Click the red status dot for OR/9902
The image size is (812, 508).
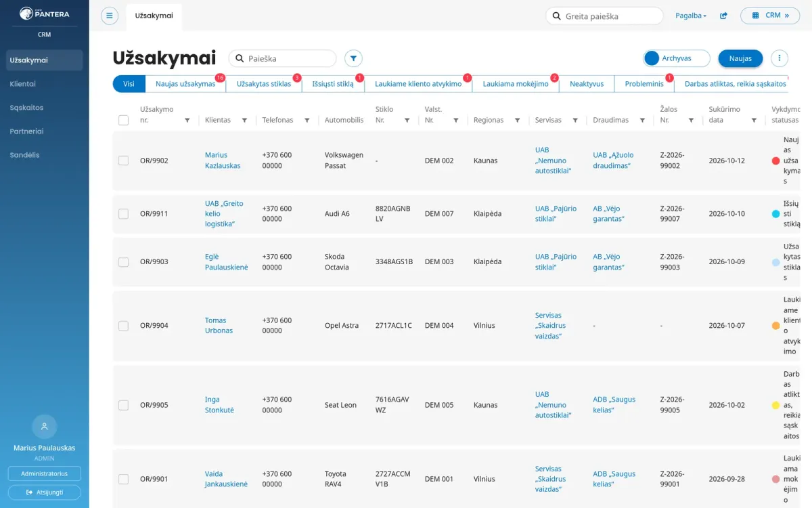[776, 161]
